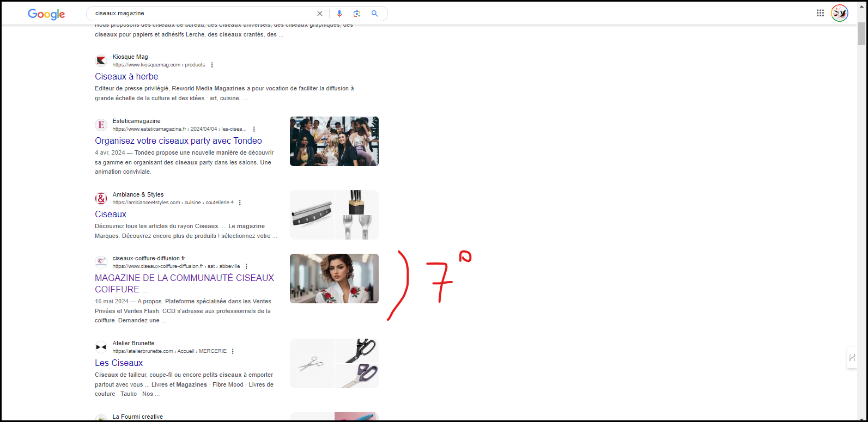Click the Atelier Brunette site name
The width and height of the screenshot is (868, 422).
pyautogui.click(x=133, y=343)
